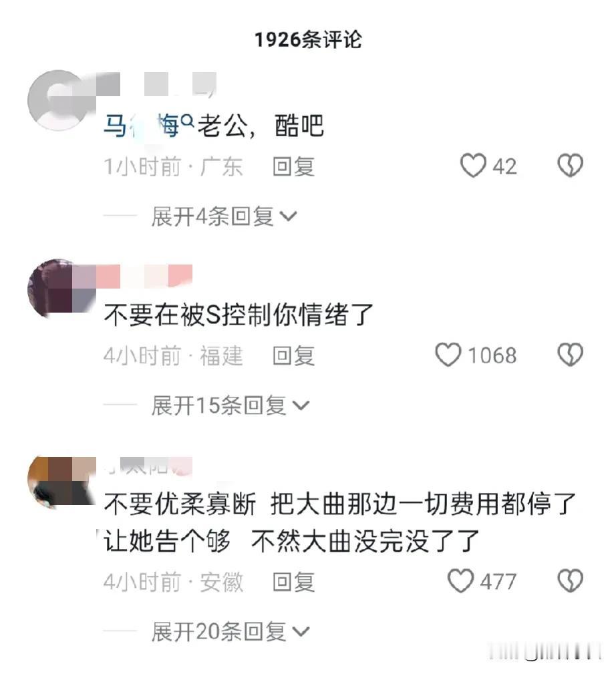
Task: Tap the 1926条评论 header
Action: point(308,39)
